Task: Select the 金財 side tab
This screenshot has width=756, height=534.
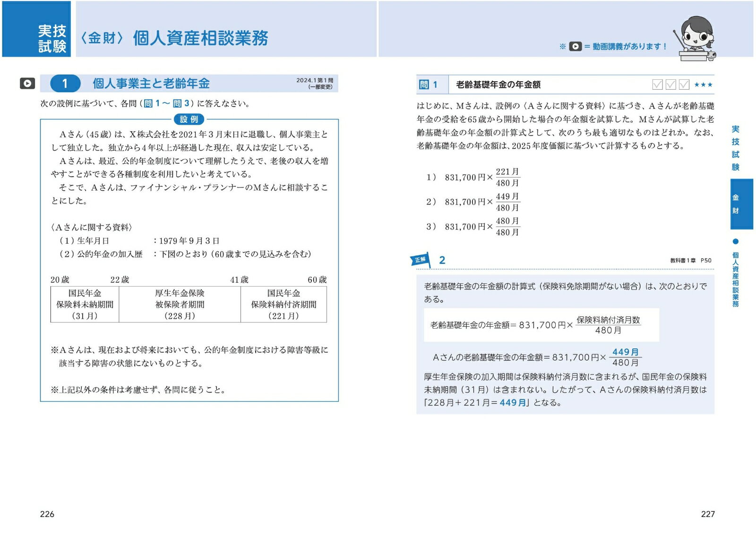Action: (741, 204)
